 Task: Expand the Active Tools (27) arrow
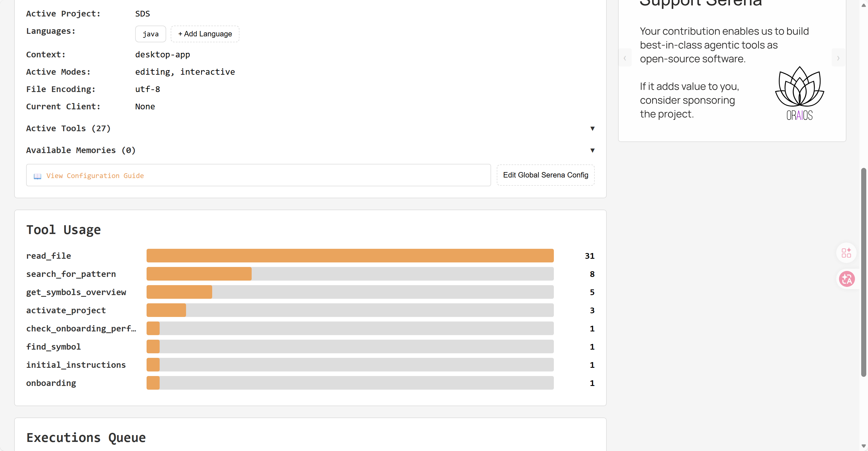coord(592,128)
